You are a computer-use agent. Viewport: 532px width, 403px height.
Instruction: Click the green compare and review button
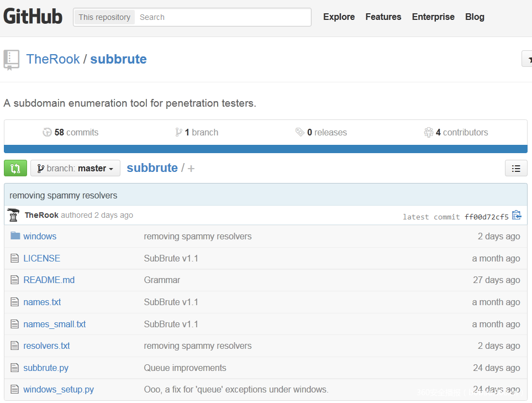point(15,168)
